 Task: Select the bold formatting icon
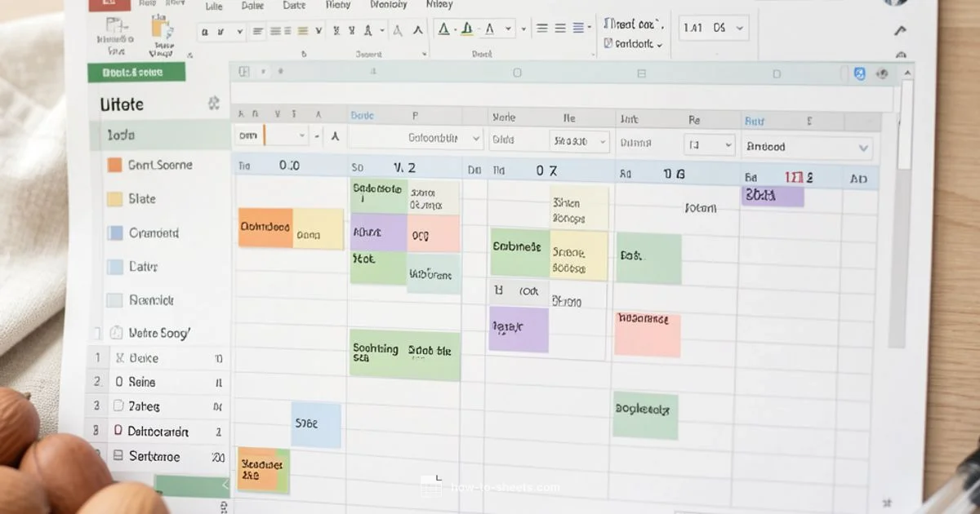coord(205,31)
